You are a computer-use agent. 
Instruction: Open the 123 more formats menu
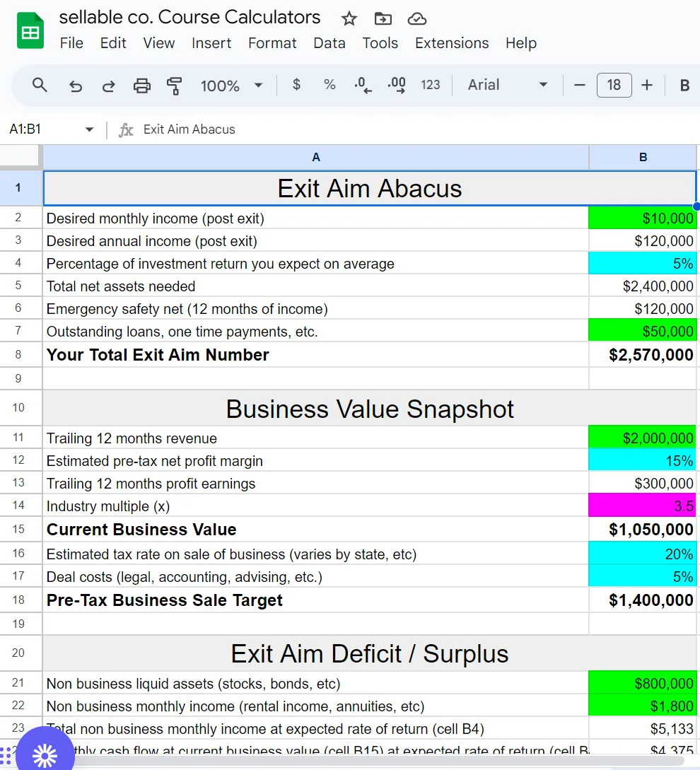click(x=431, y=85)
